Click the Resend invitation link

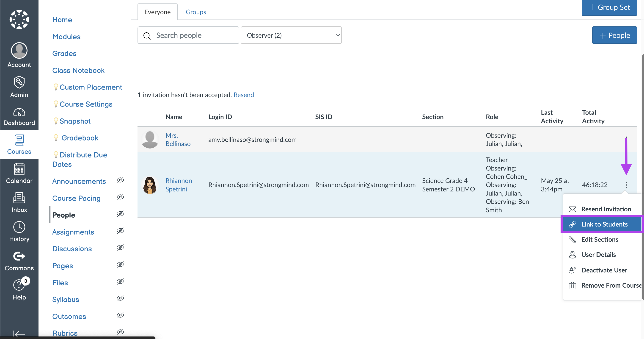(x=244, y=95)
